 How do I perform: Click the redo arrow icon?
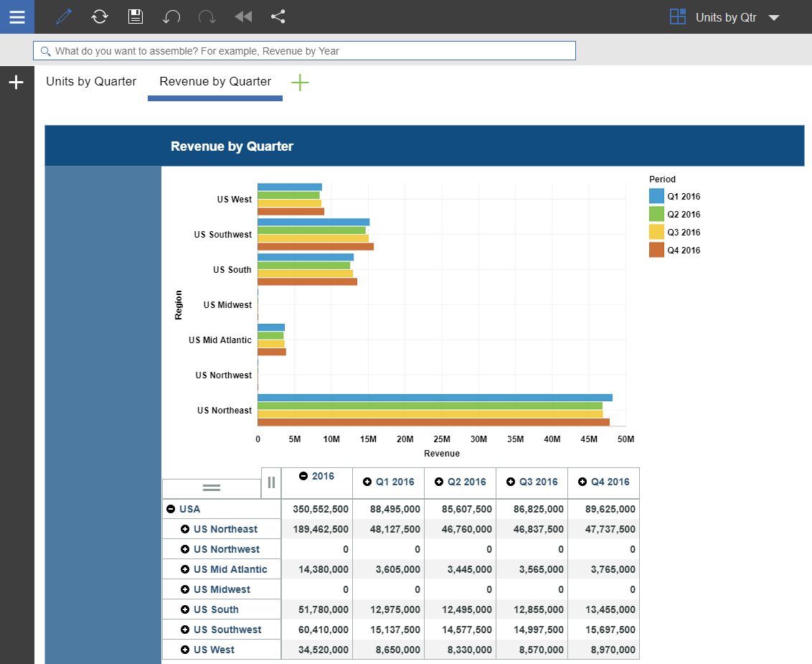pyautogui.click(x=207, y=17)
